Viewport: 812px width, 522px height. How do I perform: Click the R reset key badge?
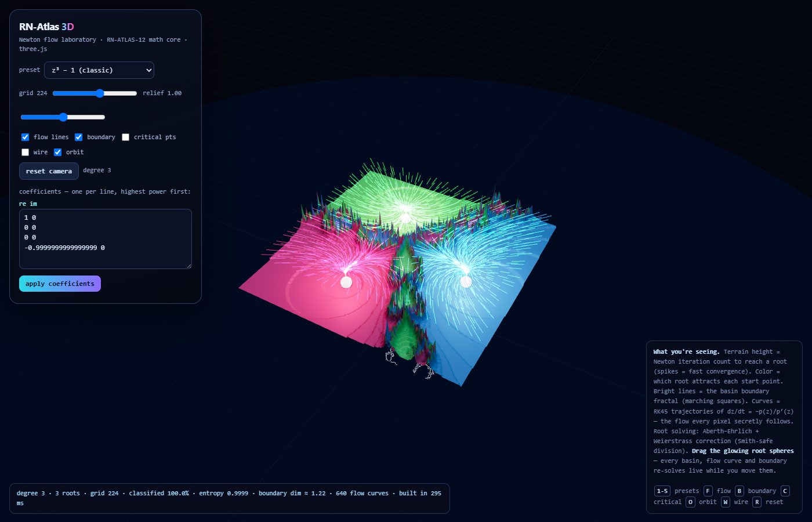[x=757, y=502]
